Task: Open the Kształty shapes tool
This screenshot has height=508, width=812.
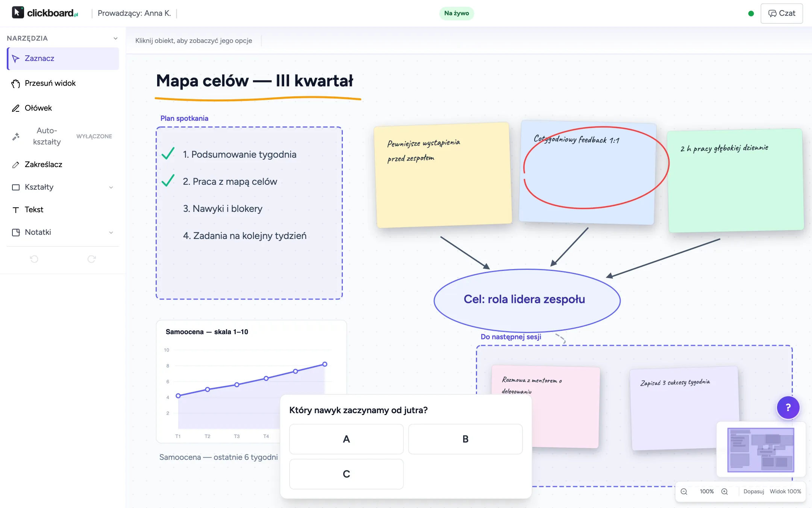Action: (x=63, y=187)
